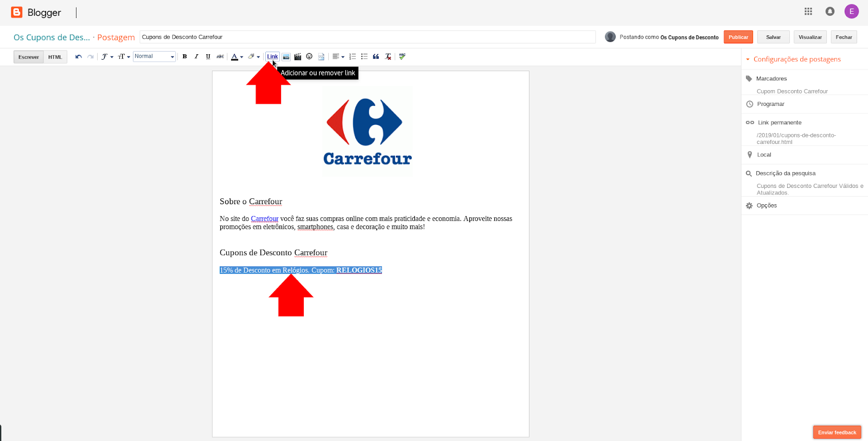Open the font size dropdown
This screenshot has width=868, height=441.
click(124, 56)
